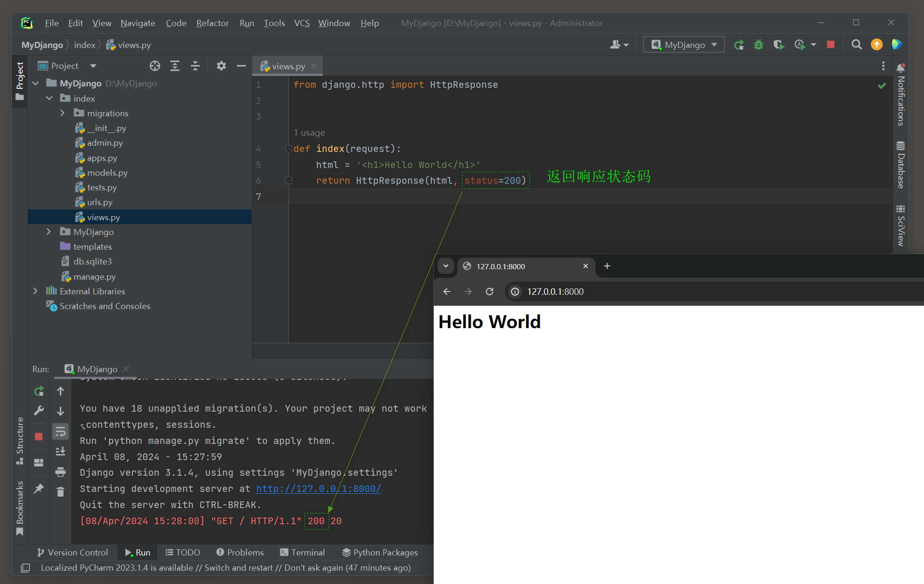Stop process with red square in Run panel
Viewport: 924px width, 584px height.
click(x=39, y=436)
